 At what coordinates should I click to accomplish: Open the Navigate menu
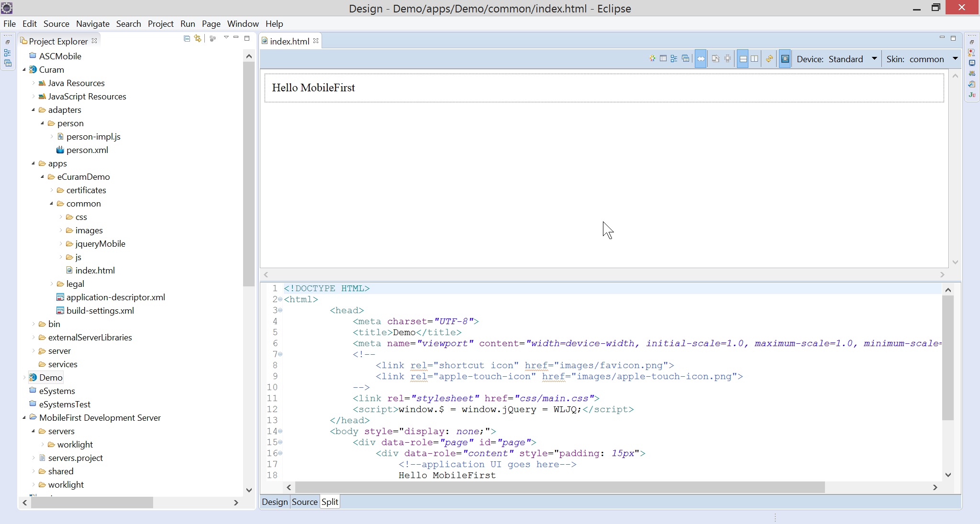tap(92, 24)
